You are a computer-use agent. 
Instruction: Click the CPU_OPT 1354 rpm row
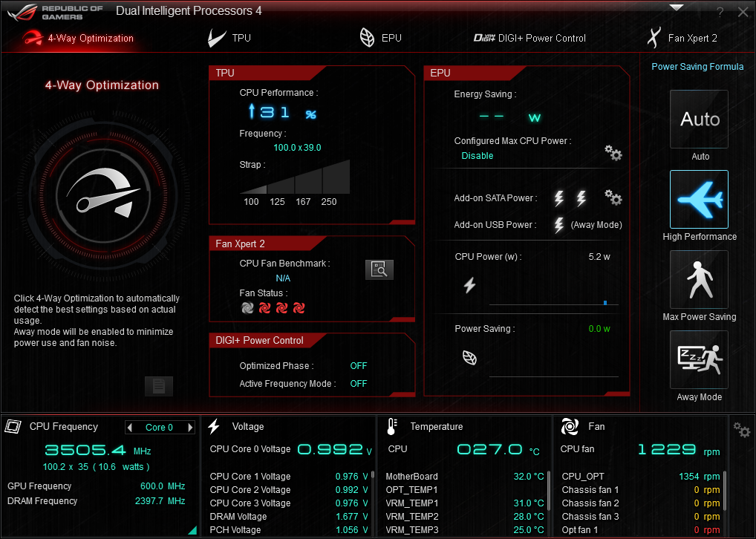[641, 477]
